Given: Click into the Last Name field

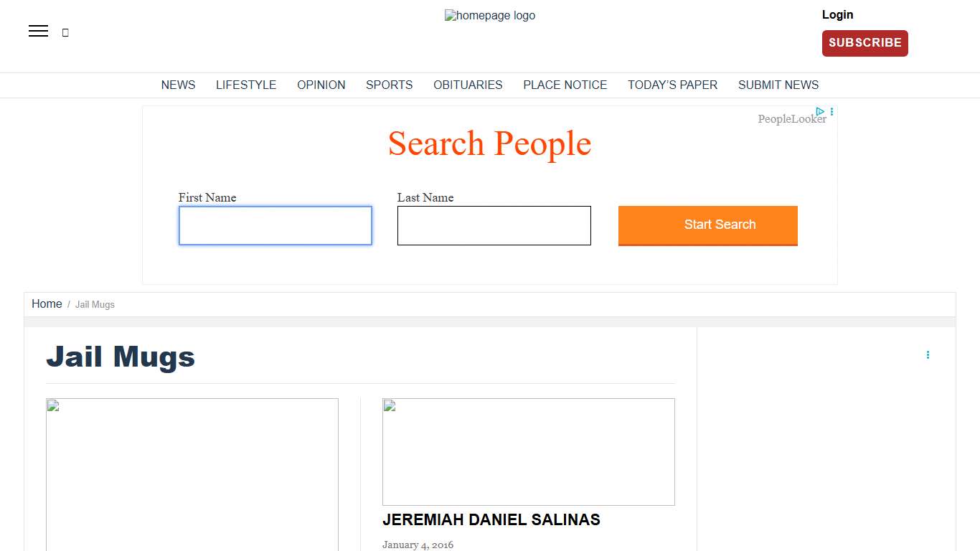Looking at the screenshot, I should pyautogui.click(x=494, y=225).
